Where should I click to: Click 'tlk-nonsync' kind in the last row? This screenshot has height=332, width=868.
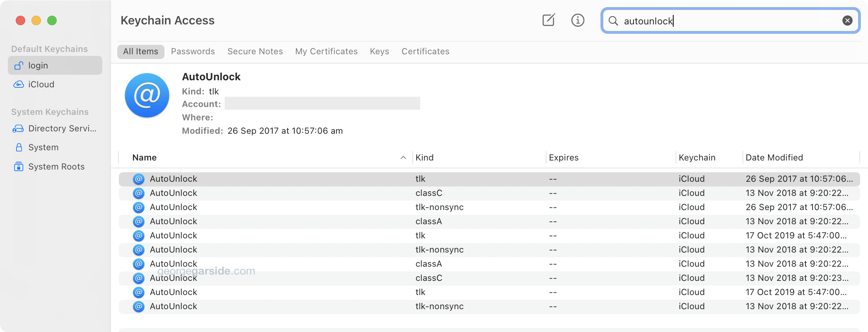pos(440,306)
